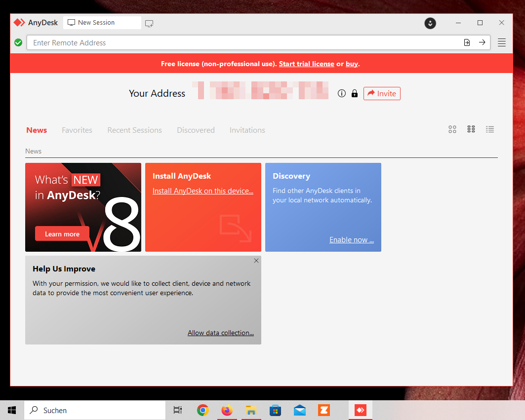Image resolution: width=525 pixels, height=420 pixels.
Task: Click the info icon beside Your Address
Action: [x=341, y=93]
